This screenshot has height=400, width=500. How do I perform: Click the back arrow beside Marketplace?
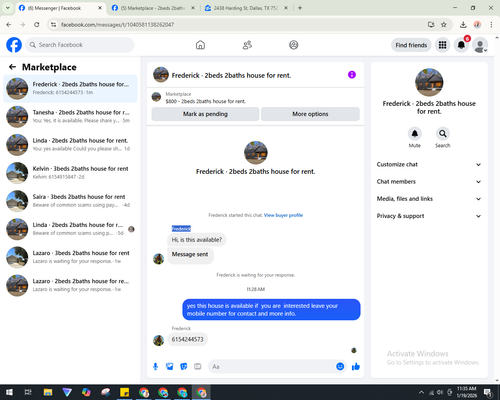[x=12, y=67]
